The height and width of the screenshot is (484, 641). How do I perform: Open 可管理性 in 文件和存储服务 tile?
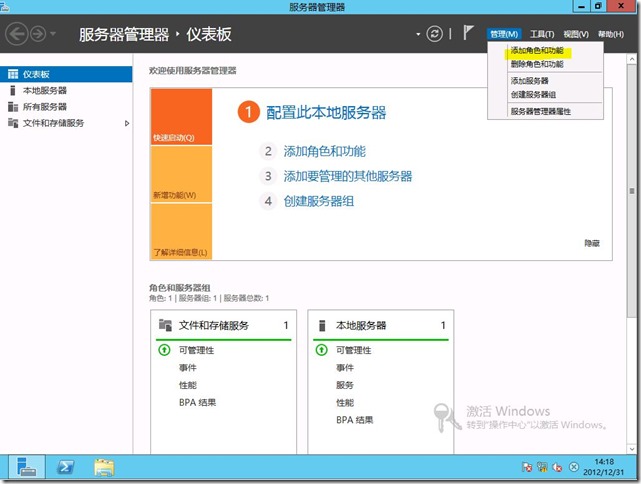pyautogui.click(x=196, y=350)
